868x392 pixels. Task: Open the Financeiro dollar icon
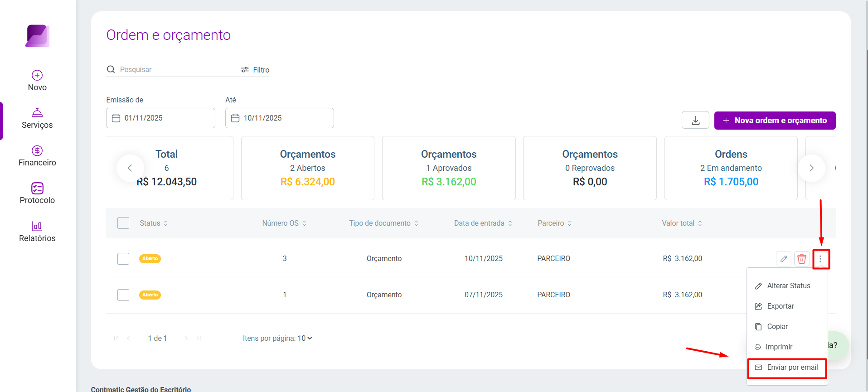tap(37, 150)
